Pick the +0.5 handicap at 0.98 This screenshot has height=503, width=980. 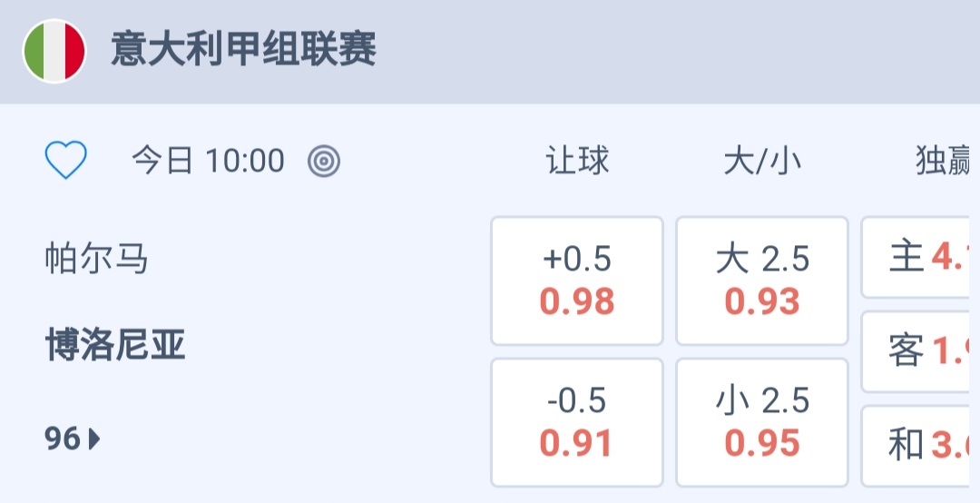point(577,281)
